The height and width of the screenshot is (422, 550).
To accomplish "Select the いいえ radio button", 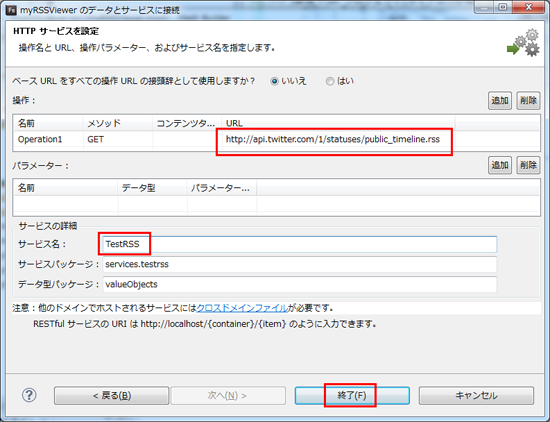I will (x=275, y=81).
